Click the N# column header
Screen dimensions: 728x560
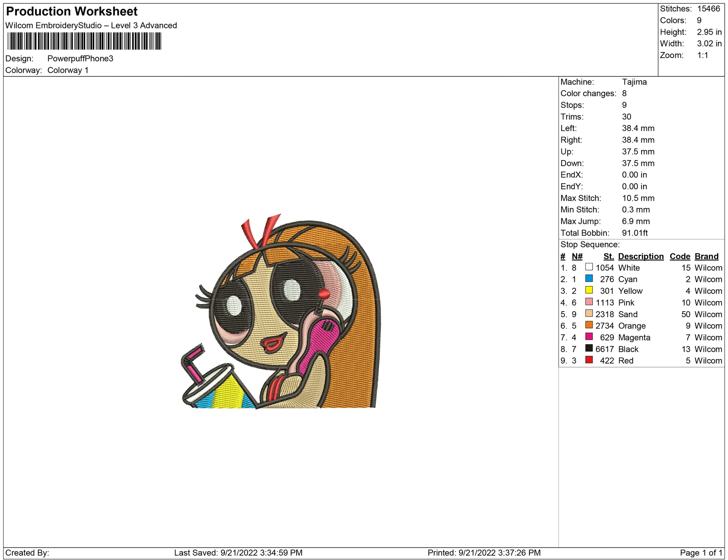577,256
